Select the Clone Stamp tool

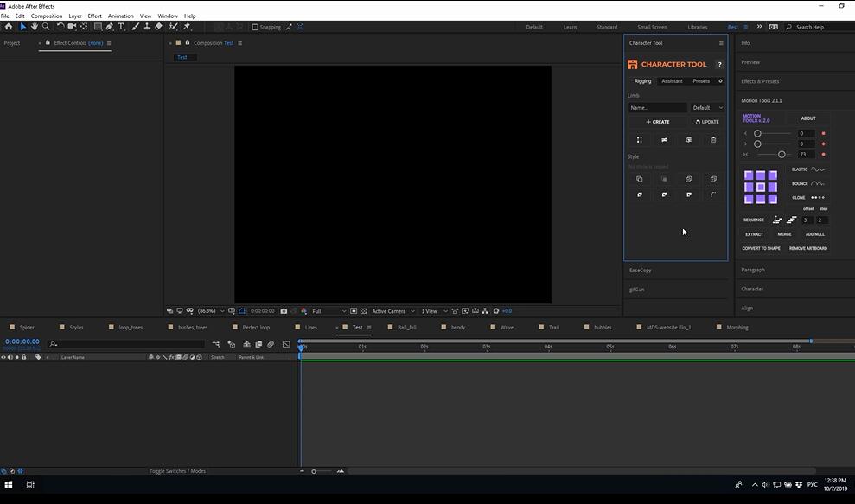pos(147,26)
